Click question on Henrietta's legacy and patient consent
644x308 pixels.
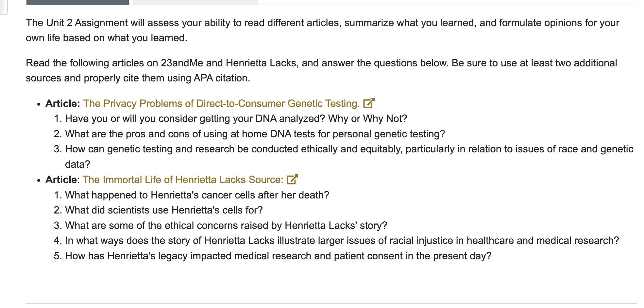point(278,256)
